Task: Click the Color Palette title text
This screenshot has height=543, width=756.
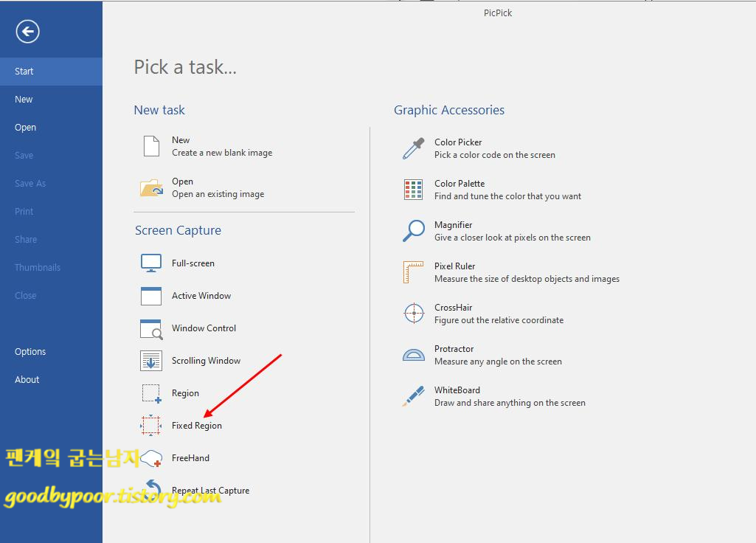Action: 460,184
